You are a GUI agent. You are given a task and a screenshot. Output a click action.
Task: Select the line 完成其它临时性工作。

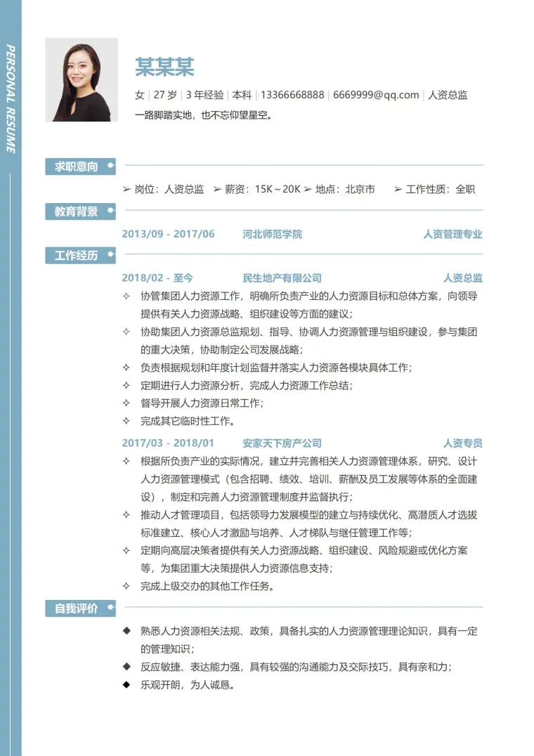(x=188, y=421)
